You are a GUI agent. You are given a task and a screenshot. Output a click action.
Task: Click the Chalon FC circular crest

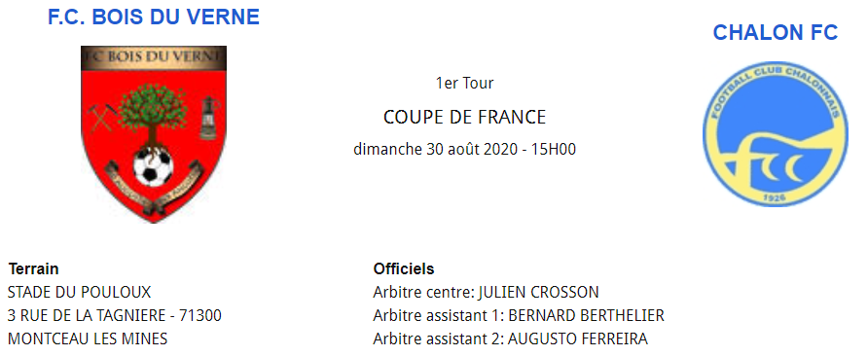pyautogui.click(x=775, y=134)
